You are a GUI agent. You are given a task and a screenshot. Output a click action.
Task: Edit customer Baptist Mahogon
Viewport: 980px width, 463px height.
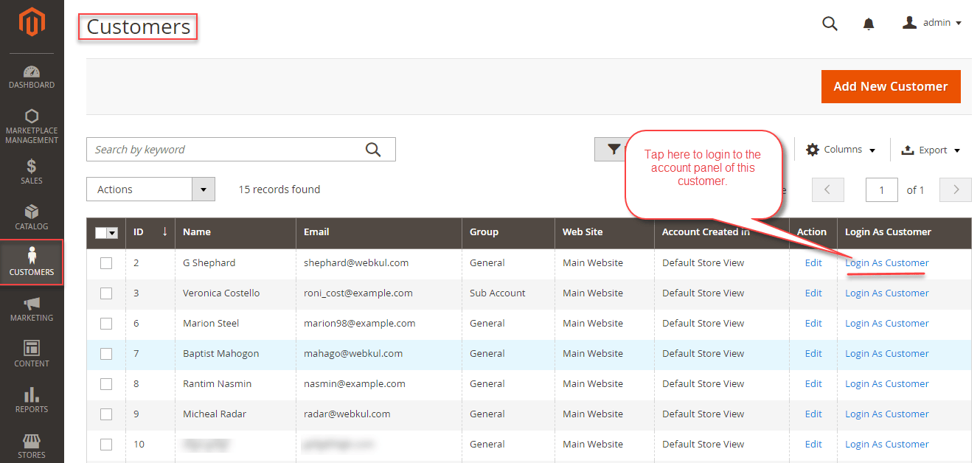pyautogui.click(x=813, y=353)
